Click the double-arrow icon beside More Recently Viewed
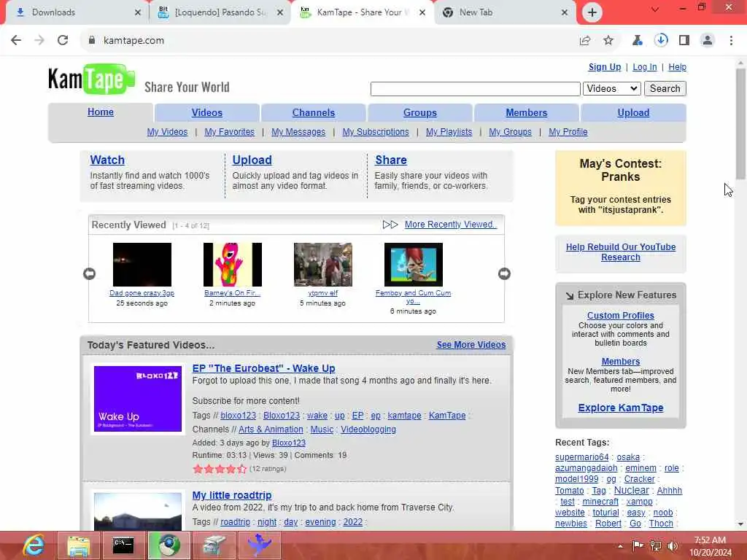Viewport: 747px width, 560px height. click(390, 225)
